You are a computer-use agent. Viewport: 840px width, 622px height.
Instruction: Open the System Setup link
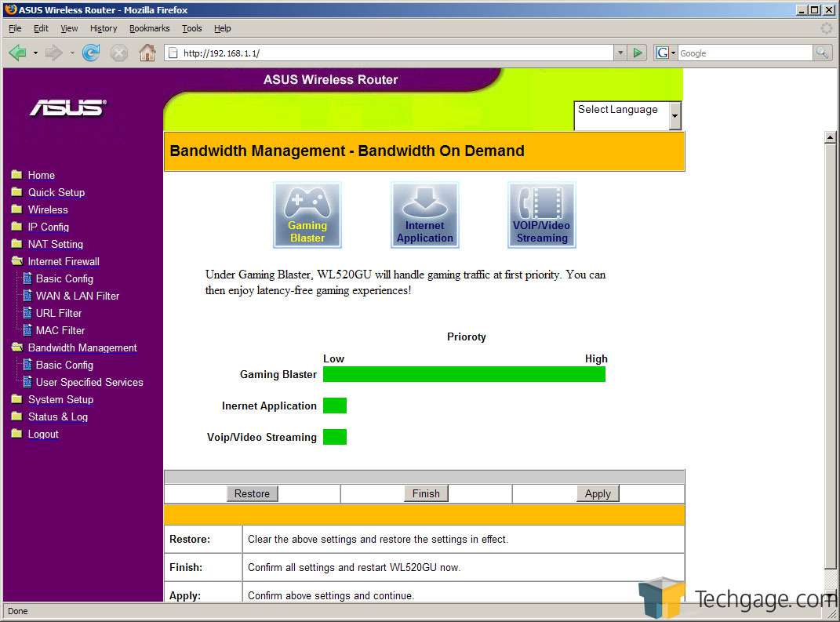(x=60, y=400)
